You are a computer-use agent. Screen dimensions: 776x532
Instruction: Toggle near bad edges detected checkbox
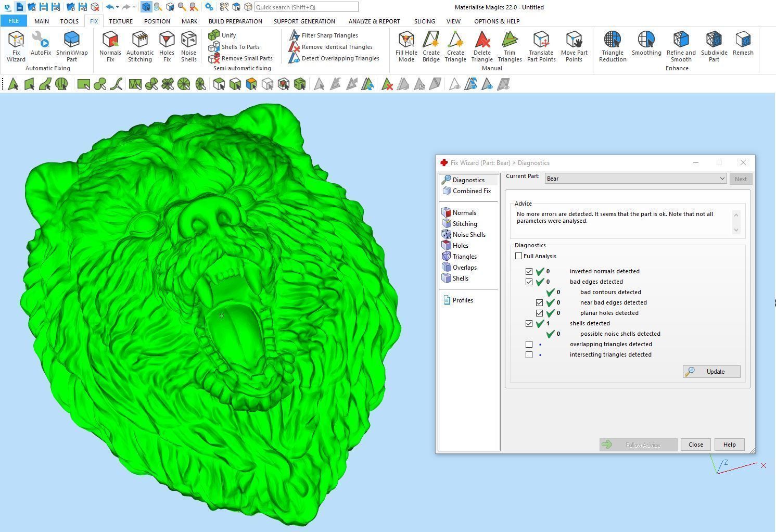[x=540, y=302]
